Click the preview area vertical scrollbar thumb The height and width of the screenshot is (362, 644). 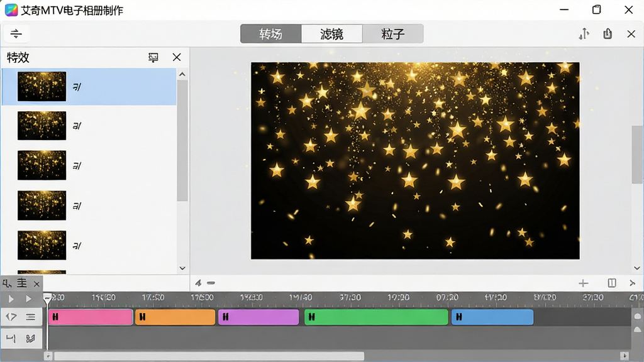click(638, 155)
